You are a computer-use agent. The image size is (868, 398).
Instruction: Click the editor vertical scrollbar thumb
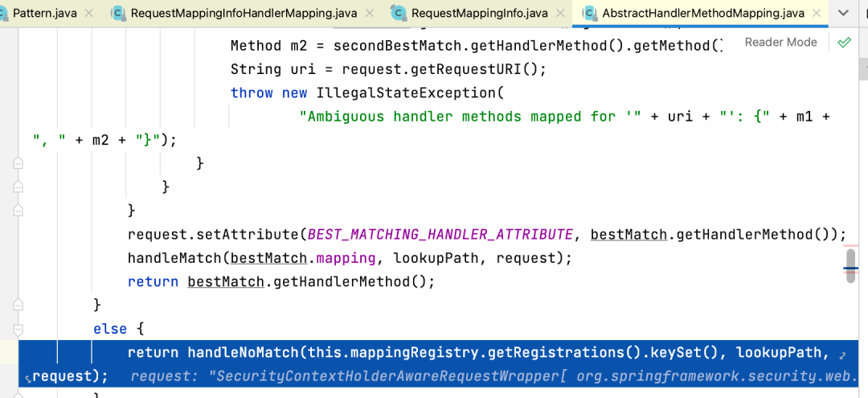pos(851,266)
